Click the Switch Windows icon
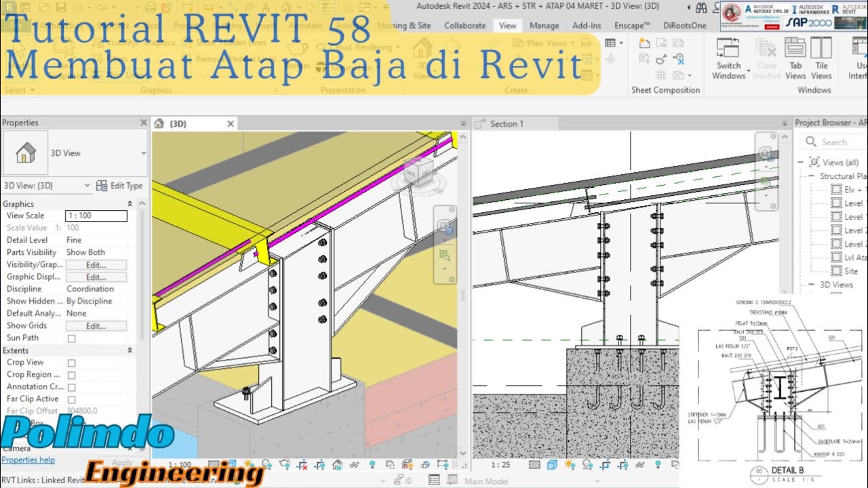Screen dimensions: 868x488 pos(728,47)
